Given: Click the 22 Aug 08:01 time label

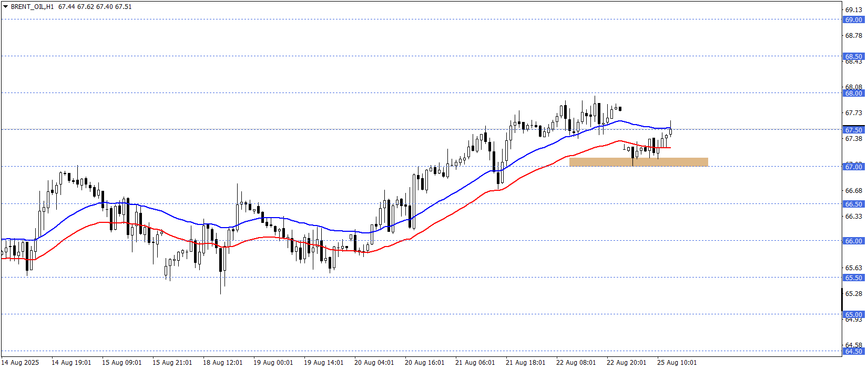Looking at the screenshot, I should (x=576, y=363).
